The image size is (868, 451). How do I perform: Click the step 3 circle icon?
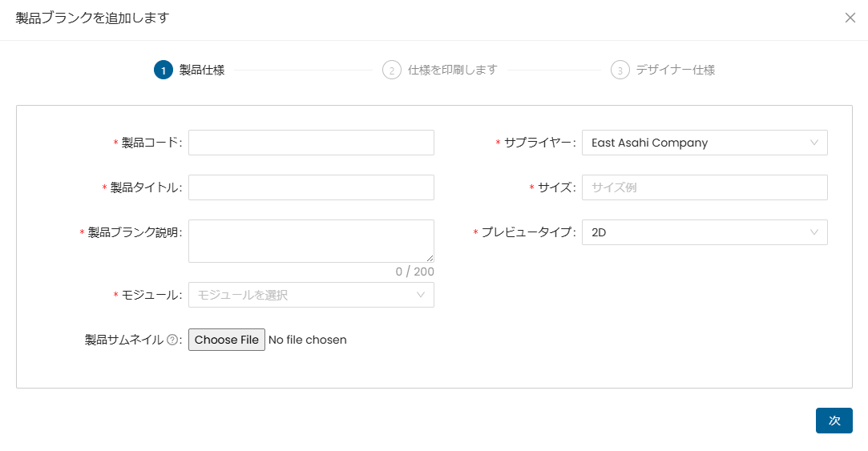point(620,70)
